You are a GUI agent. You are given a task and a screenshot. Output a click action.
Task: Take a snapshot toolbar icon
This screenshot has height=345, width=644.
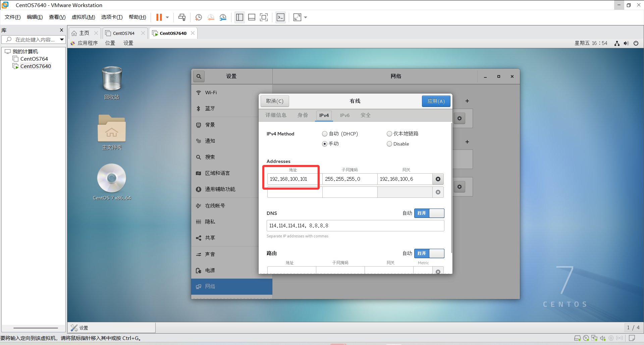click(199, 17)
